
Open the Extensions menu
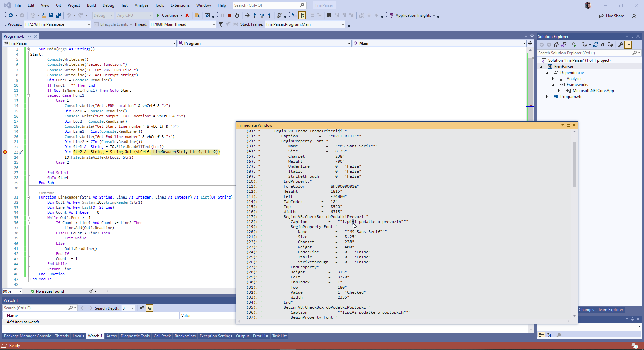point(180,5)
